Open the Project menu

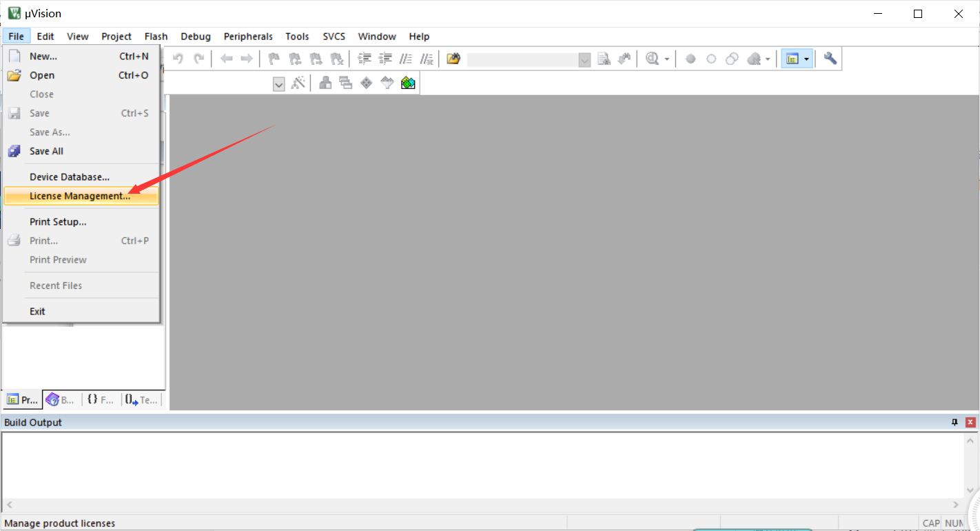pos(116,37)
